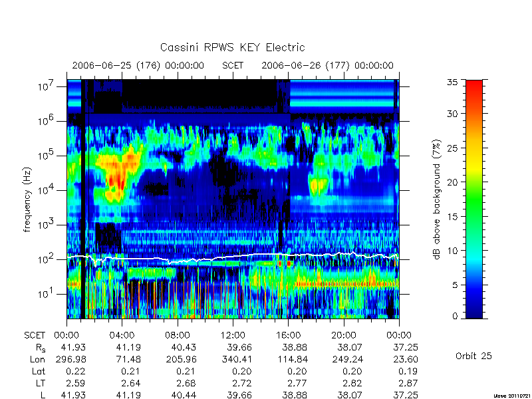Screen dimensions: 532x399
Task: Click the 10^5 frequency tick label
Action: click(47, 156)
